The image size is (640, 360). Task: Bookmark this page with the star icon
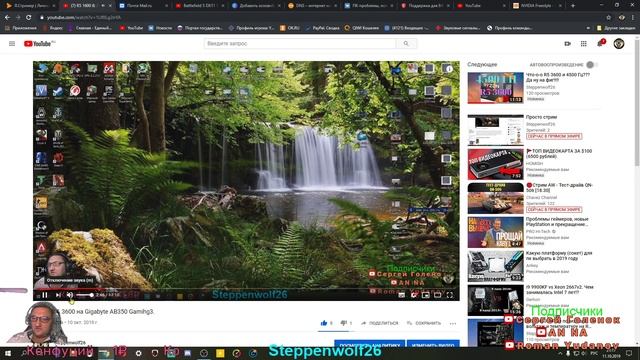pyautogui.click(x=609, y=18)
